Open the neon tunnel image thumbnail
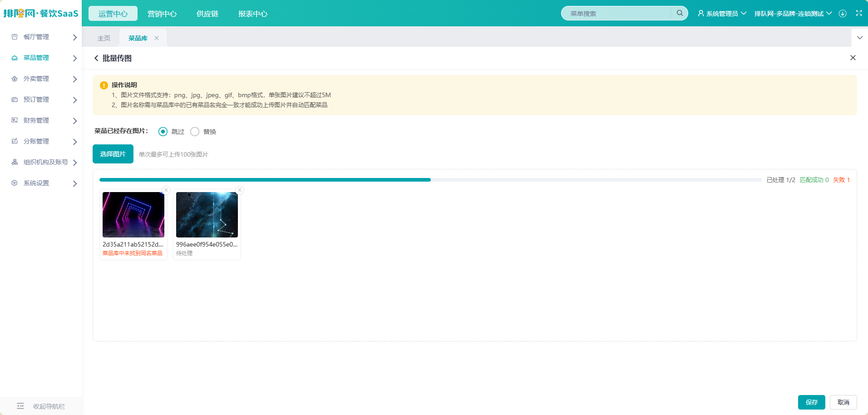 pyautogui.click(x=133, y=215)
